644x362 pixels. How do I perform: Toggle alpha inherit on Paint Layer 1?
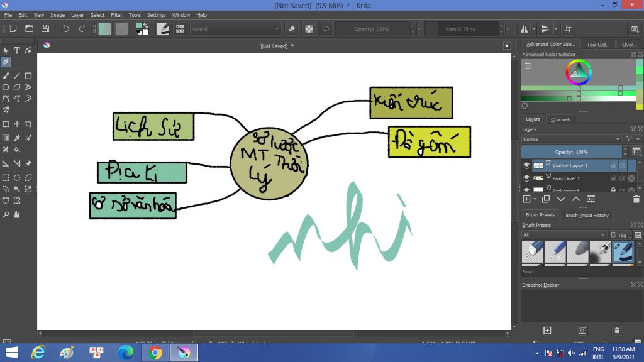tap(622, 178)
